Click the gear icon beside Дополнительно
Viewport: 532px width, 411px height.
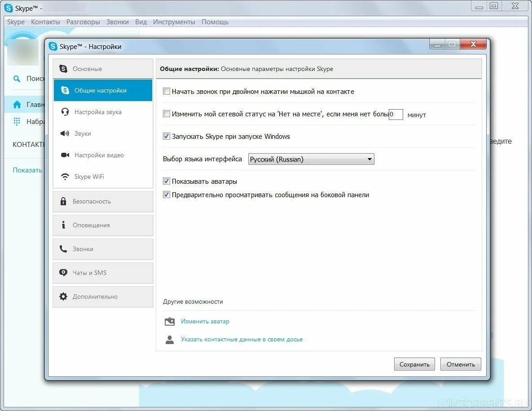[x=63, y=296]
